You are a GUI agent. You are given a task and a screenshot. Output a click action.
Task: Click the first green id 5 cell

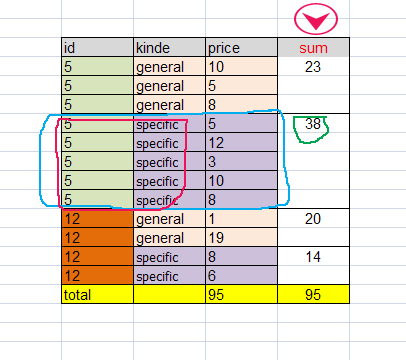(97, 66)
